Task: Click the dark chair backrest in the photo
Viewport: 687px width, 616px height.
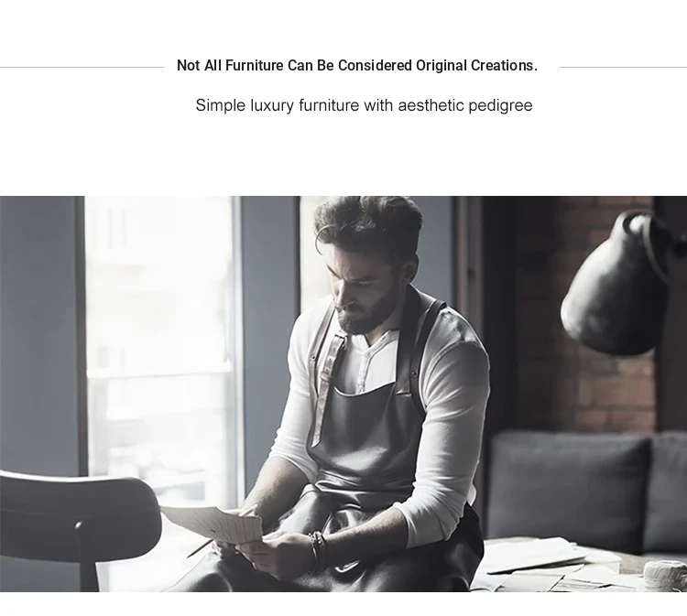Action: [77, 508]
